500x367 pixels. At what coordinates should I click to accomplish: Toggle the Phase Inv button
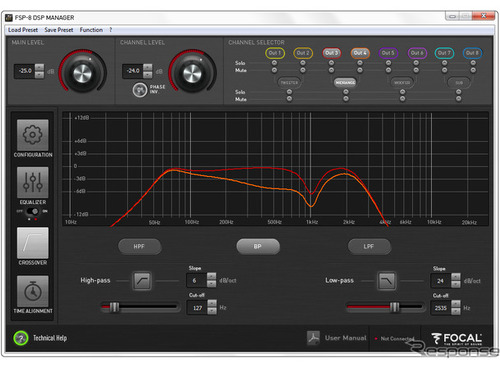[140, 90]
